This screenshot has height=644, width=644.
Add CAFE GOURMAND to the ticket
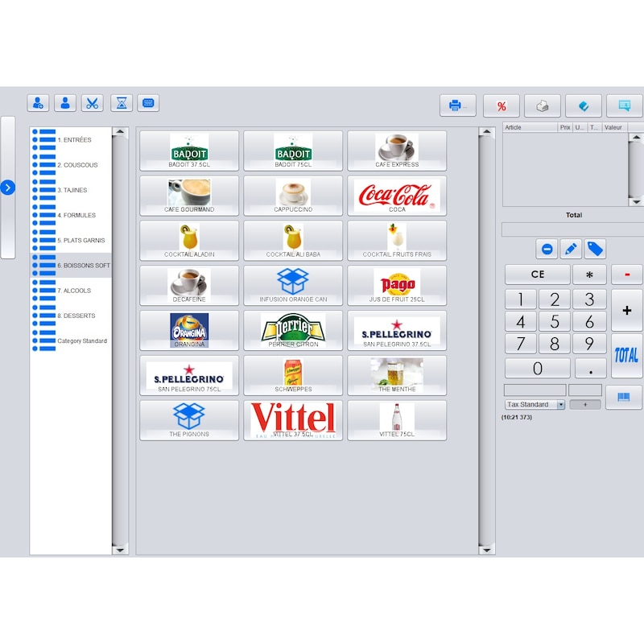189,196
